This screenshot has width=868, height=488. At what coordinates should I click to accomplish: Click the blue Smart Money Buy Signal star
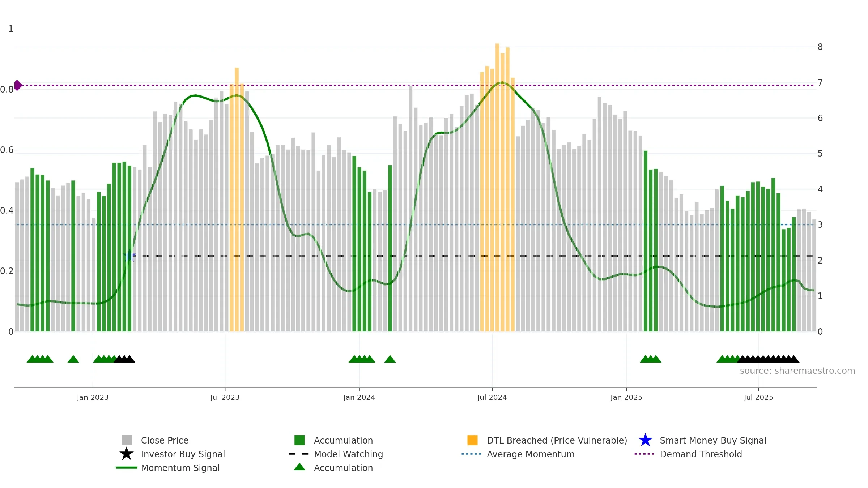coord(645,440)
